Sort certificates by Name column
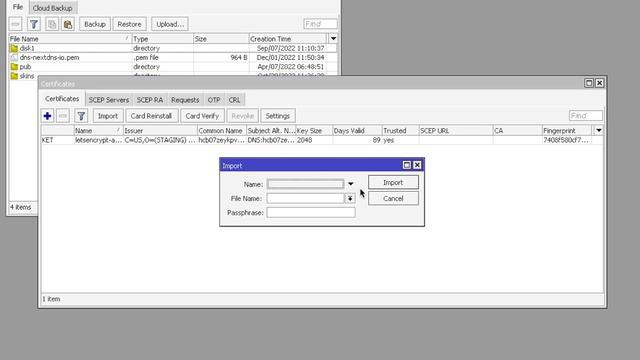The height and width of the screenshot is (360, 640). tap(98, 131)
